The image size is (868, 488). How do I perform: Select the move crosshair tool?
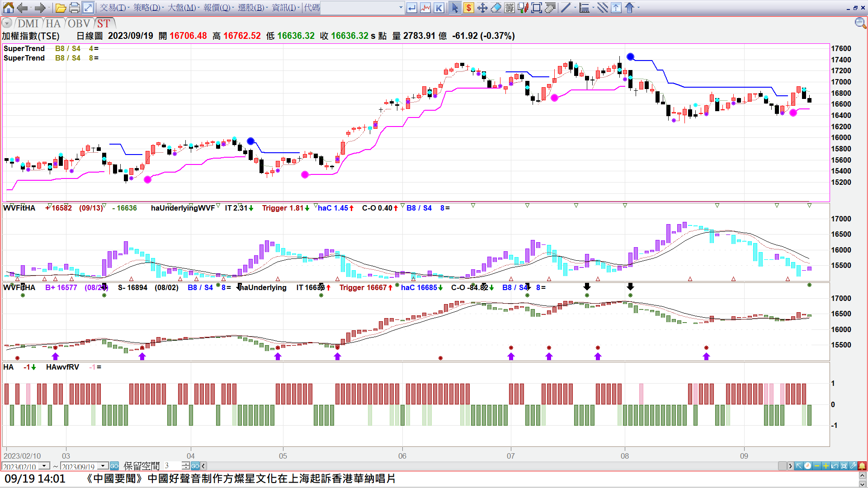(x=482, y=8)
